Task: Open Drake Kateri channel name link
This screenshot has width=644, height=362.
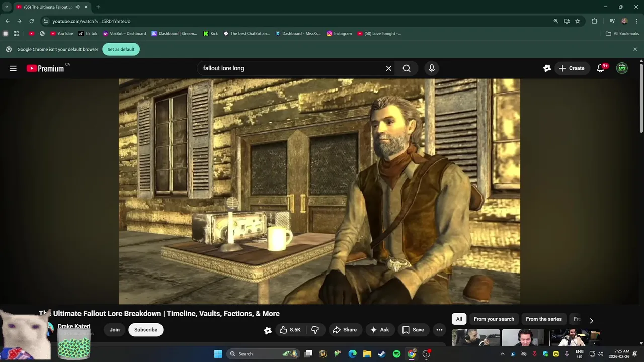Action: 74,326
